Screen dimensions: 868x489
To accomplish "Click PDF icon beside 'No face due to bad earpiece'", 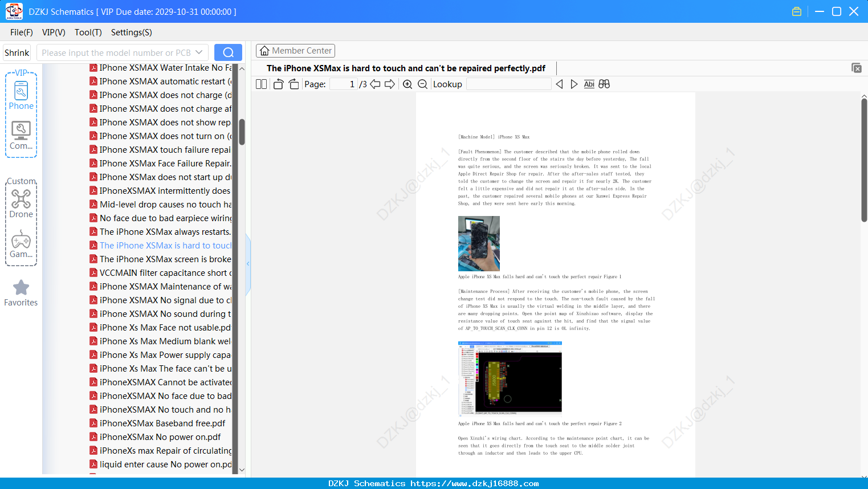I will (x=93, y=218).
